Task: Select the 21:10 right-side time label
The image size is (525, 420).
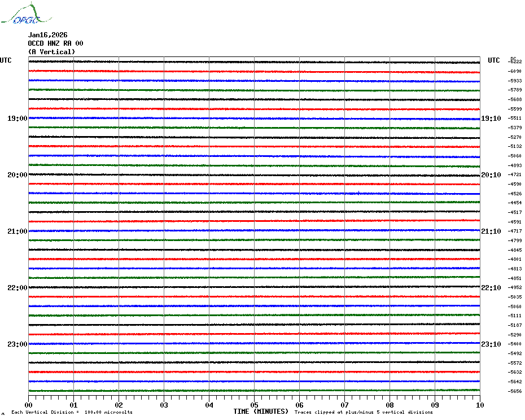Action: pyautogui.click(x=491, y=231)
